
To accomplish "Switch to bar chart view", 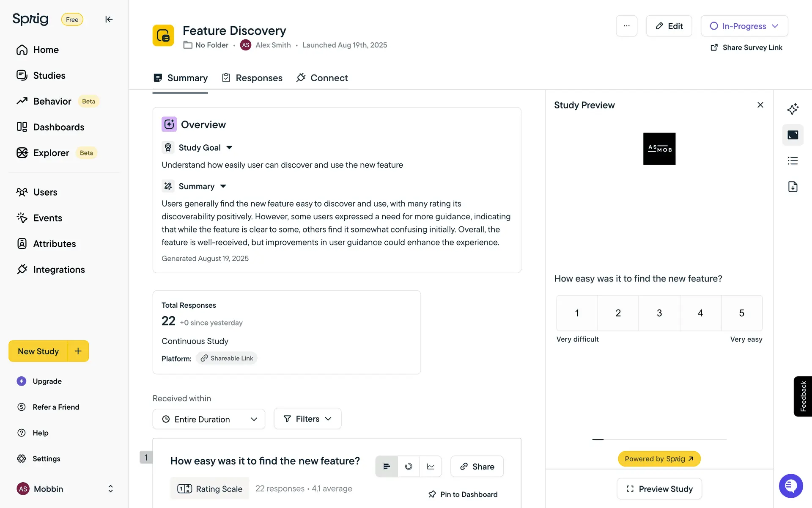I will pos(387,467).
